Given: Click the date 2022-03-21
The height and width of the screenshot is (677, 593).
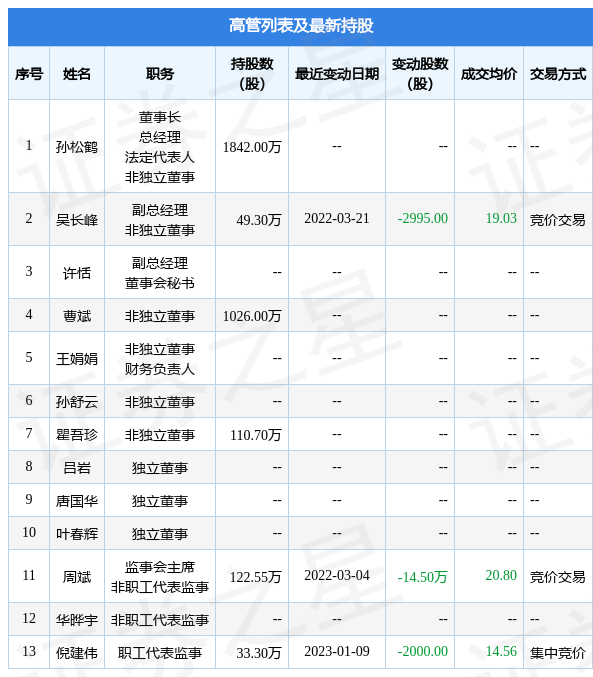Looking at the screenshot, I should tap(337, 218).
